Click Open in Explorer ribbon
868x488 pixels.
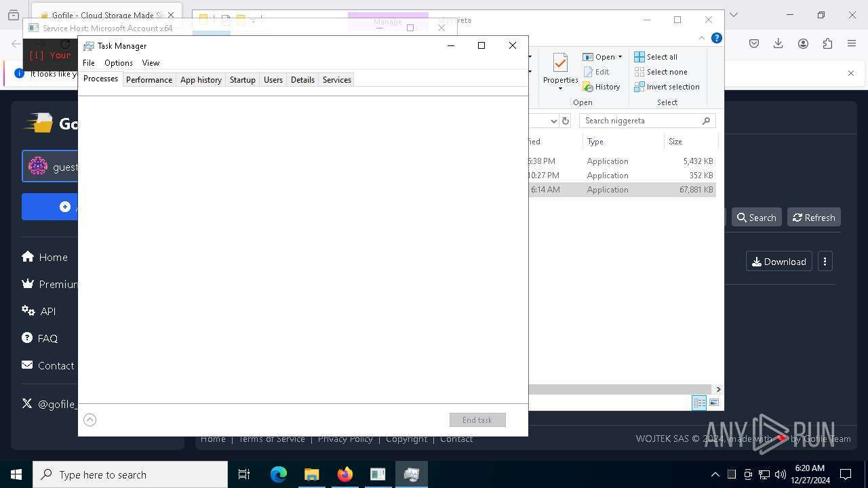[599, 57]
